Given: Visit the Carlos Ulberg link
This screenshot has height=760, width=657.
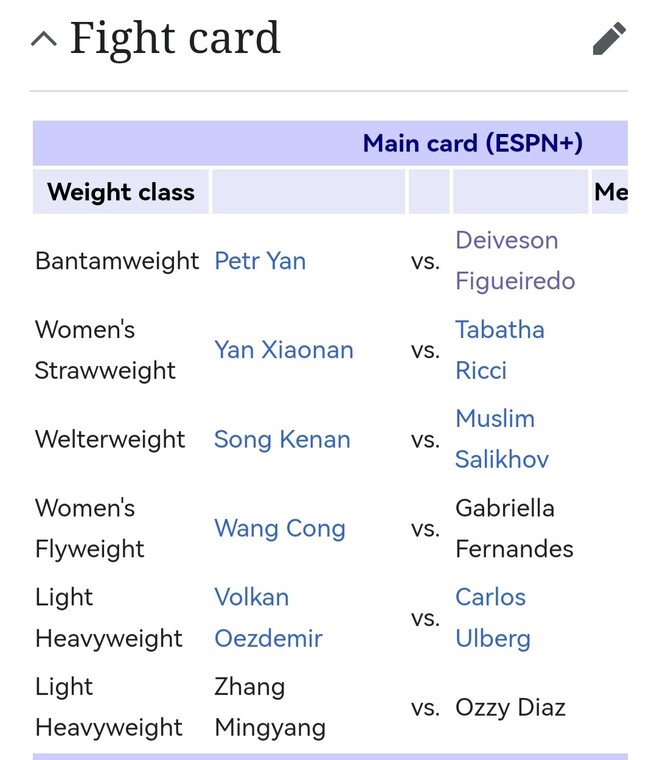Looking at the screenshot, I should [493, 618].
